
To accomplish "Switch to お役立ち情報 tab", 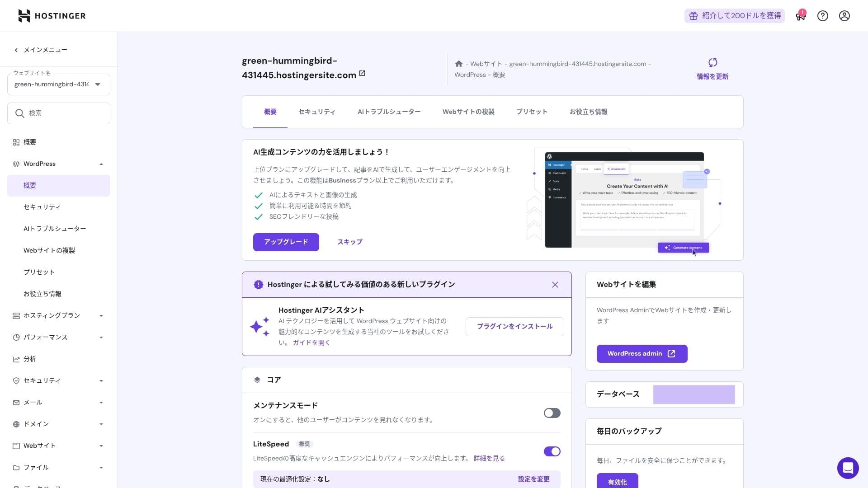I will click(x=589, y=112).
